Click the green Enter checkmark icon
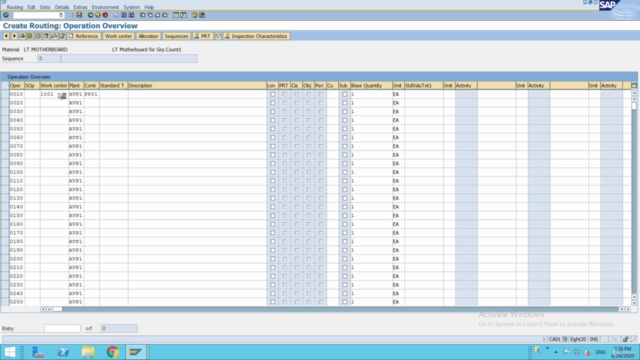This screenshot has height=360, width=640. click(x=6, y=15)
